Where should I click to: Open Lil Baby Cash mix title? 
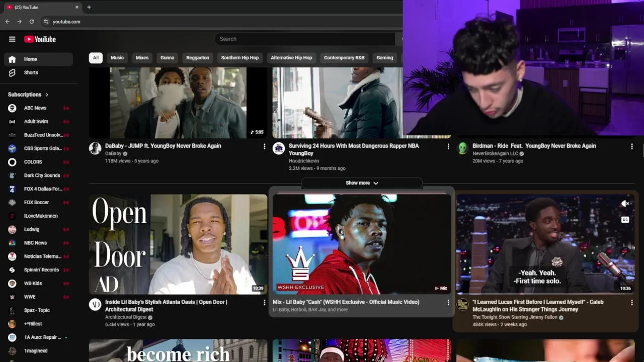(x=346, y=302)
